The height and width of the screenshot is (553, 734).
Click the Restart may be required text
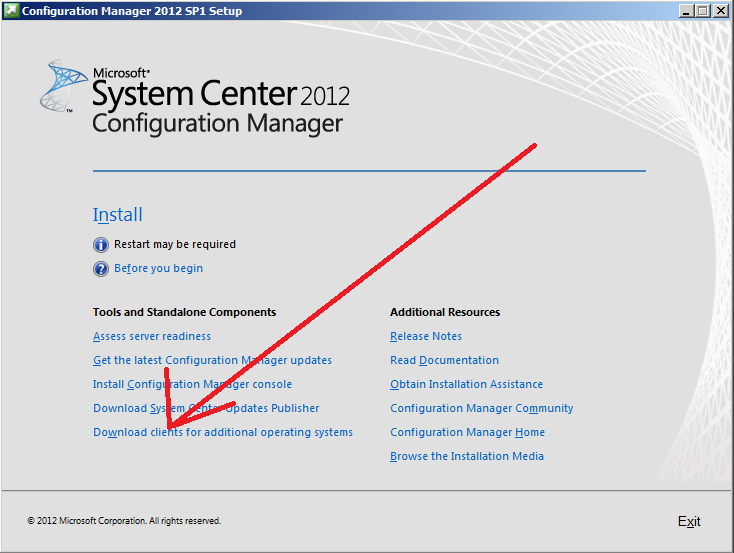(x=175, y=244)
